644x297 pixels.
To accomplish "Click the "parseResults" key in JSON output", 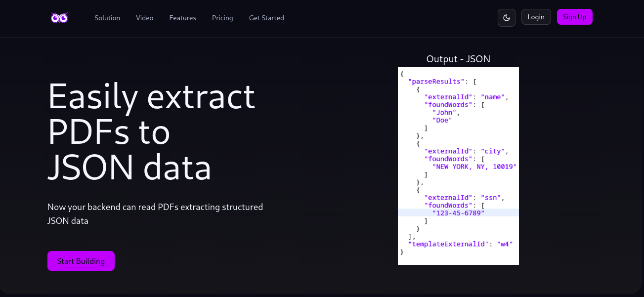I will click(435, 81).
